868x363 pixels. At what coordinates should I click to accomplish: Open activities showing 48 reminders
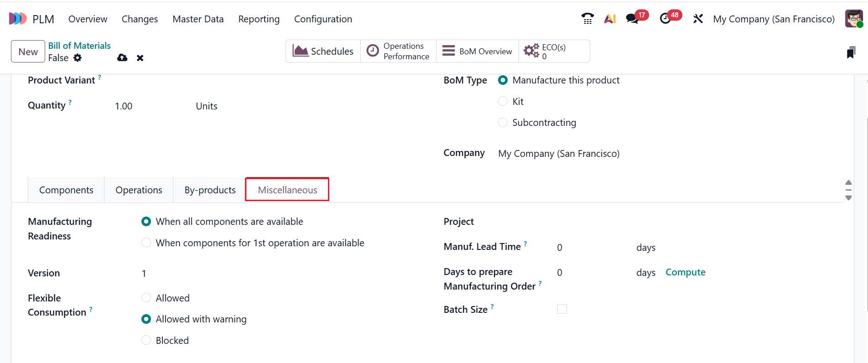click(665, 19)
